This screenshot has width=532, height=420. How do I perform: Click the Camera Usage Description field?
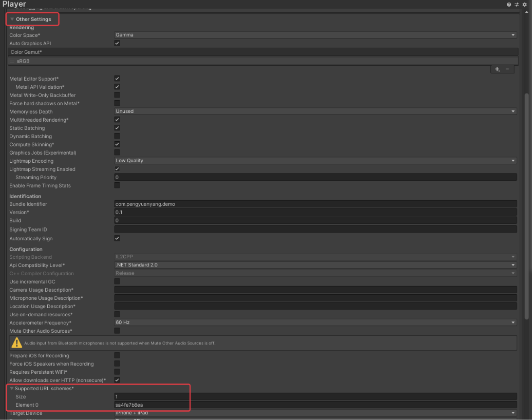(315, 290)
